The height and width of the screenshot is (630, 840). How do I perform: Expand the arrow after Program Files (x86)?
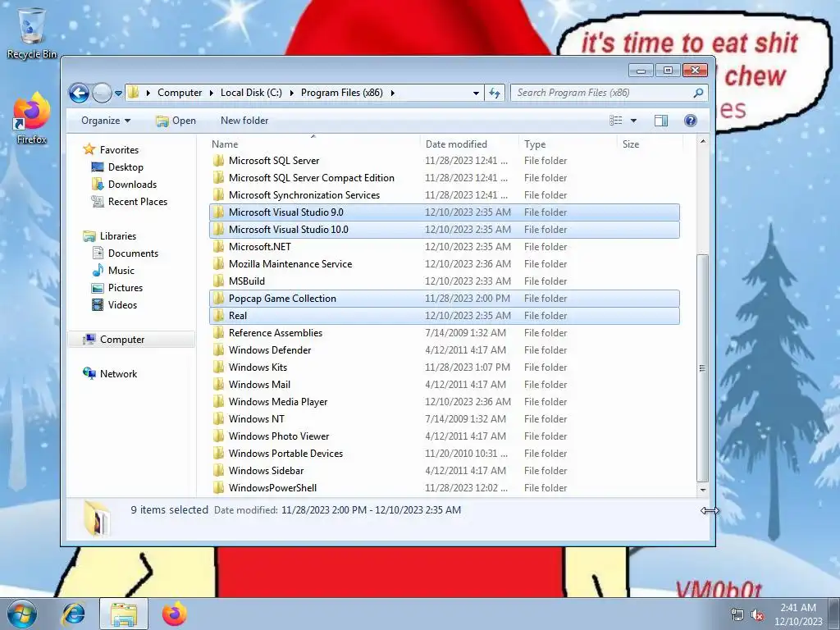(392, 94)
